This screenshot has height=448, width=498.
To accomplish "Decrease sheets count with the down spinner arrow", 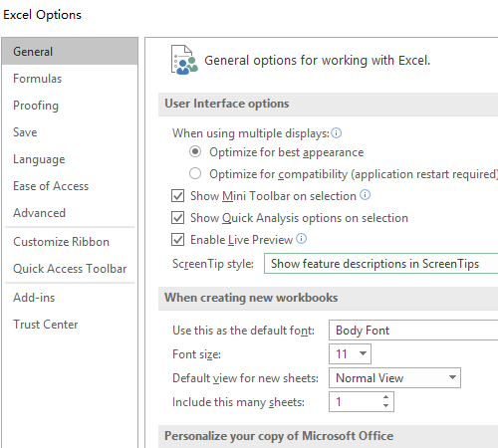I will pos(385,406).
